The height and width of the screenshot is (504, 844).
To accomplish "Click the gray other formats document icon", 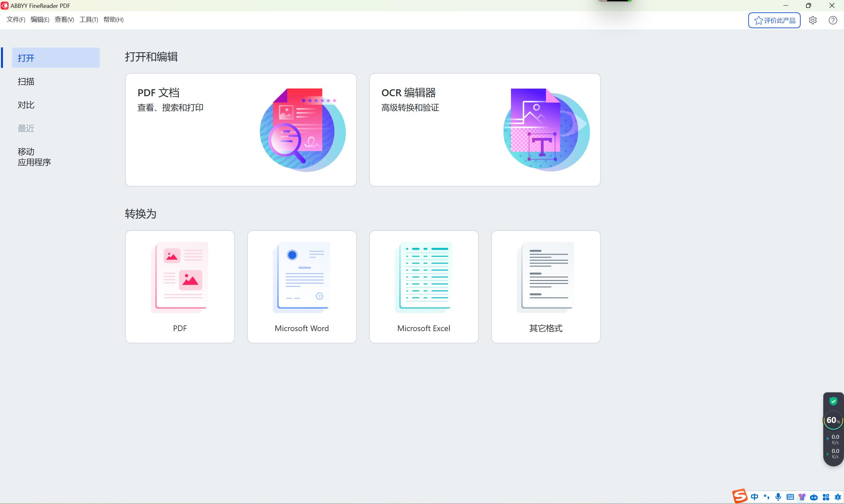I will tap(546, 277).
